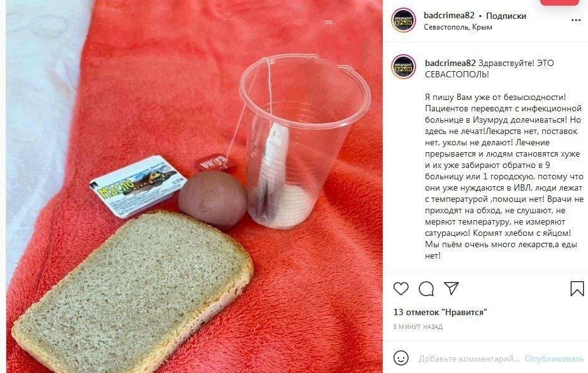Focus the Добавьте комментарий input field
The image size is (588, 373).
pyautogui.click(x=469, y=359)
